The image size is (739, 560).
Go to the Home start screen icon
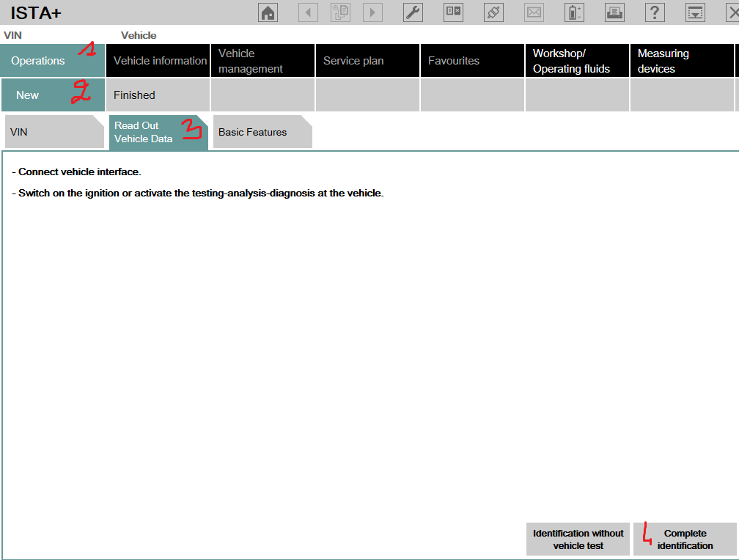click(x=268, y=12)
